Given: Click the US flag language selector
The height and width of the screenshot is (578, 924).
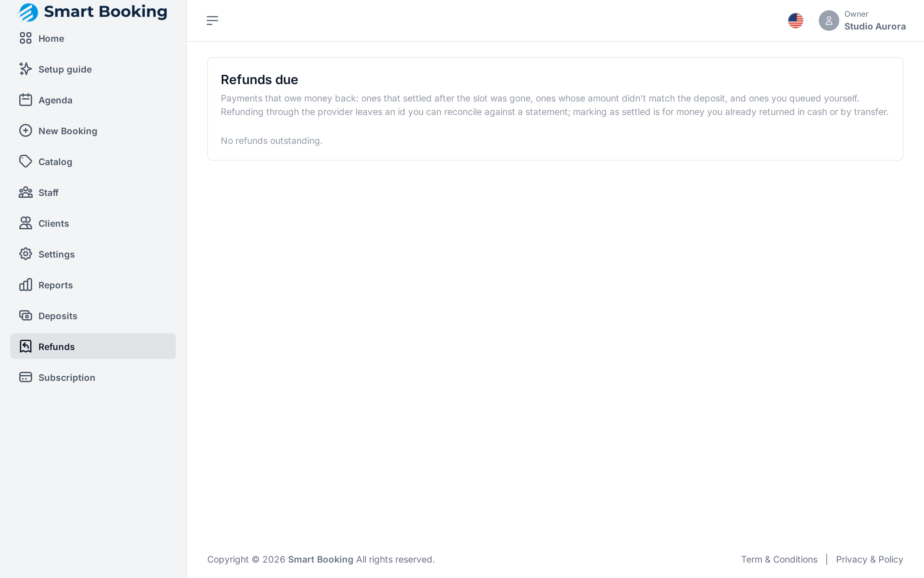Looking at the screenshot, I should pyautogui.click(x=796, y=21).
